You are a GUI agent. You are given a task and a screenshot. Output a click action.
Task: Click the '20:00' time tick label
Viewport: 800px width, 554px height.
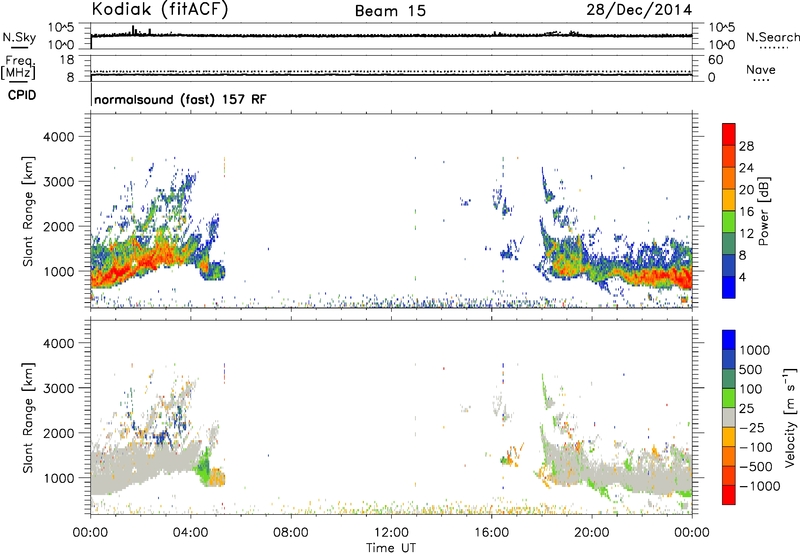tap(591, 533)
